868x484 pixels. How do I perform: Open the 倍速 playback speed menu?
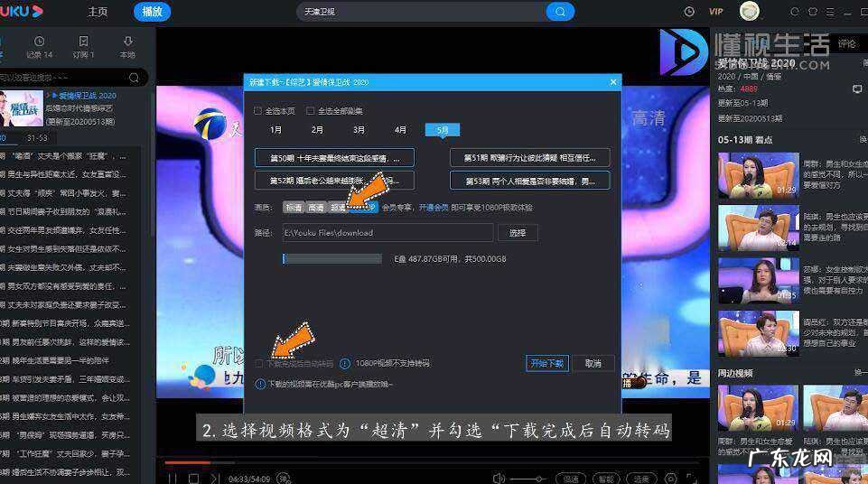[571, 479]
